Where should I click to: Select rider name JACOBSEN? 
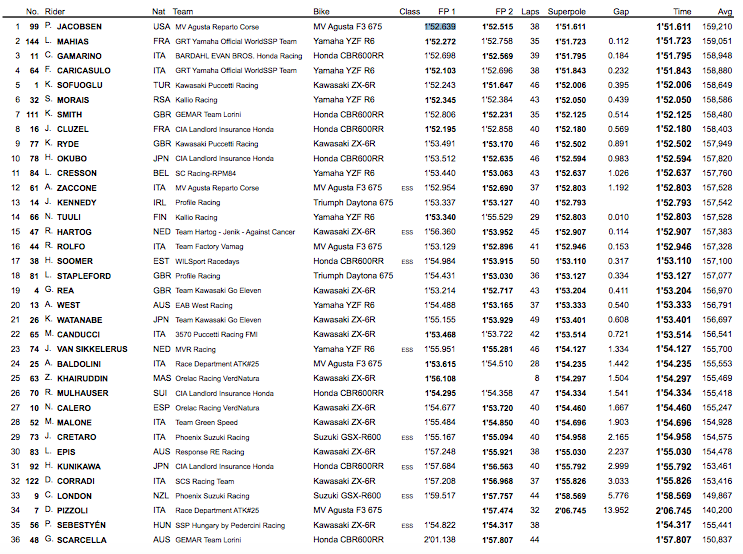pyautogui.click(x=79, y=27)
